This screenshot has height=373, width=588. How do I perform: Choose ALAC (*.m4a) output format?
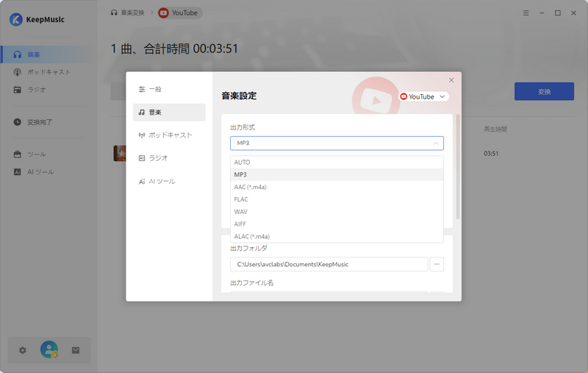click(x=337, y=236)
